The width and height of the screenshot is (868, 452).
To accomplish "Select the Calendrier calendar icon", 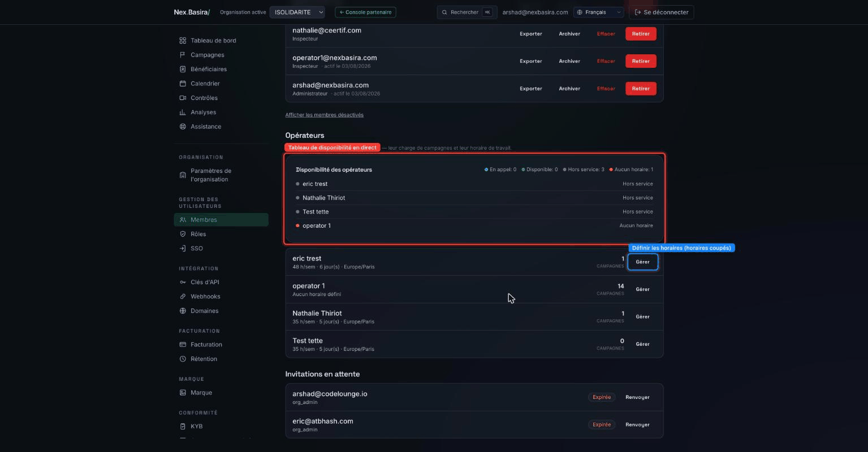I will point(183,84).
